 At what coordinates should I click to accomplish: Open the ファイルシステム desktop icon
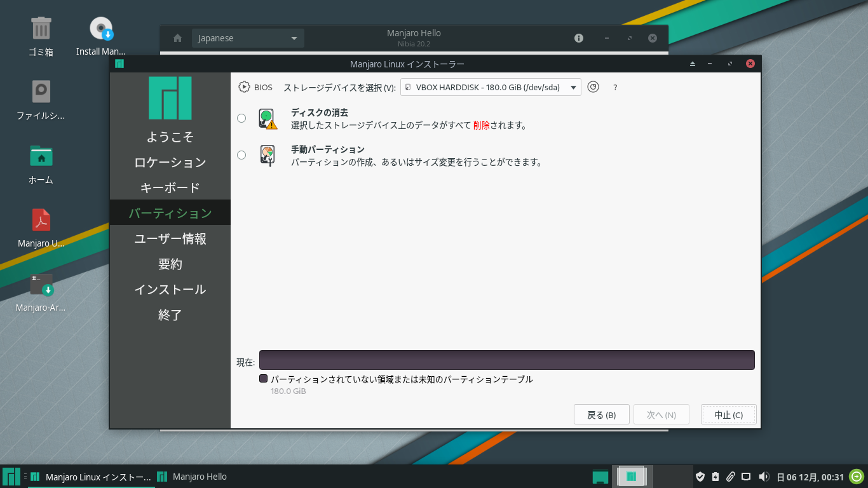(x=41, y=100)
